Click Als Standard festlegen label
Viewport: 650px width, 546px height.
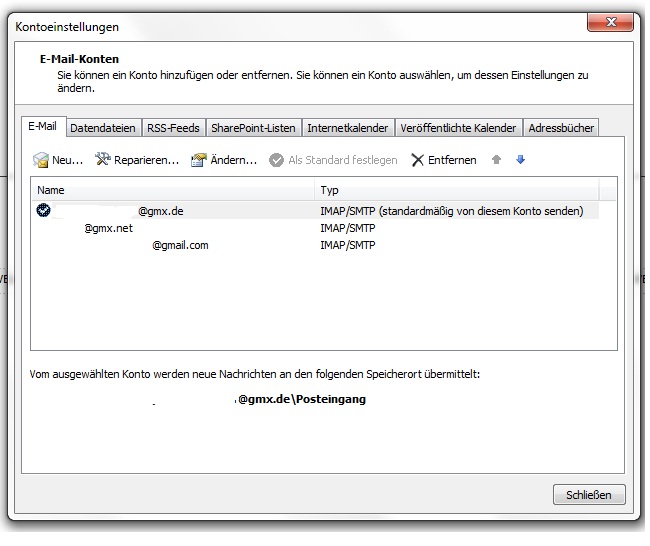343,160
